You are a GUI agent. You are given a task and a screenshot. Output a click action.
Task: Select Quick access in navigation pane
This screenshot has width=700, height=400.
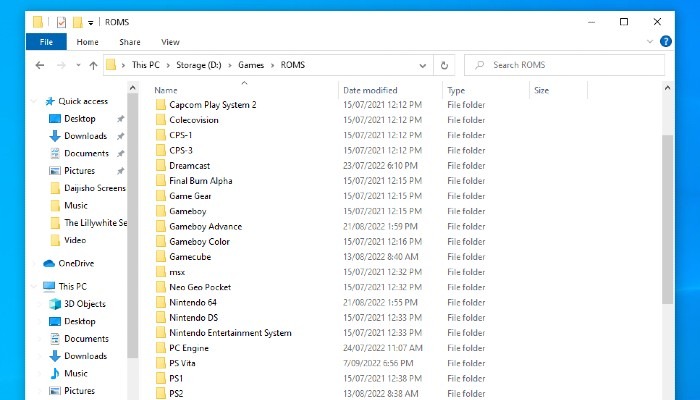click(x=83, y=101)
